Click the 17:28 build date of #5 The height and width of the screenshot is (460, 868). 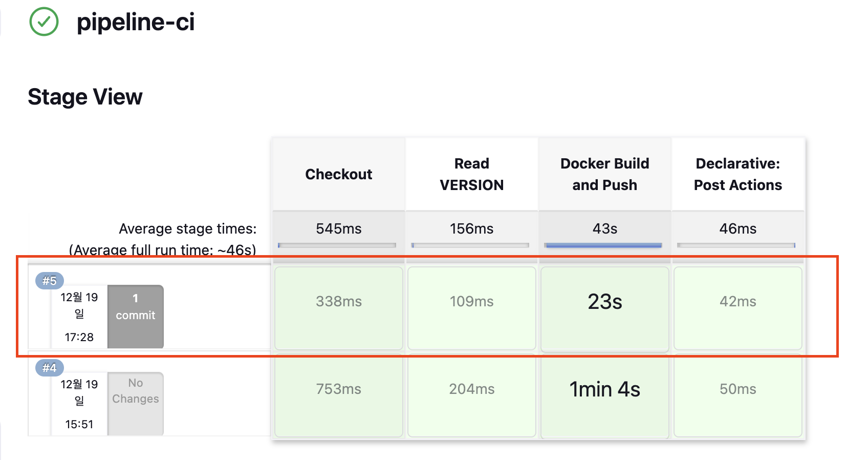pos(79,337)
